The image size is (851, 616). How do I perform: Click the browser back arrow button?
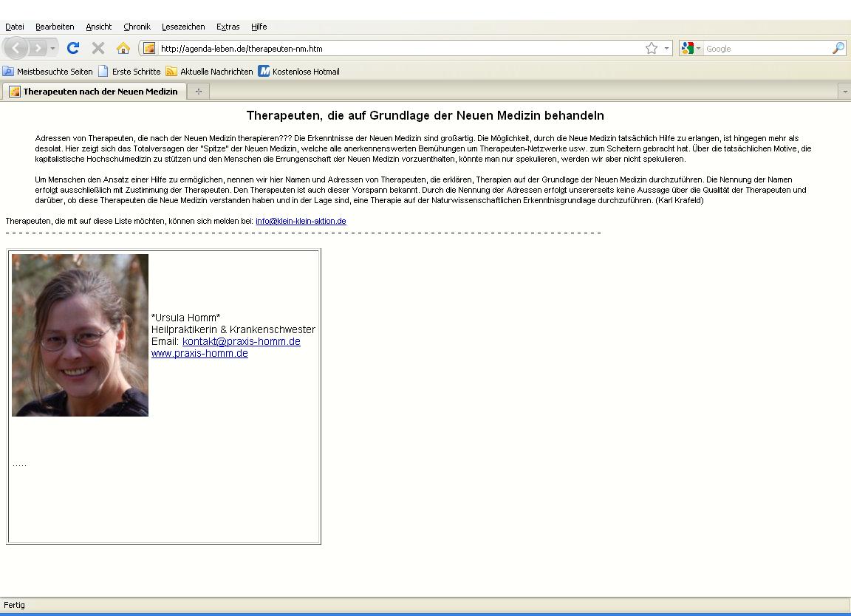click(x=16, y=48)
